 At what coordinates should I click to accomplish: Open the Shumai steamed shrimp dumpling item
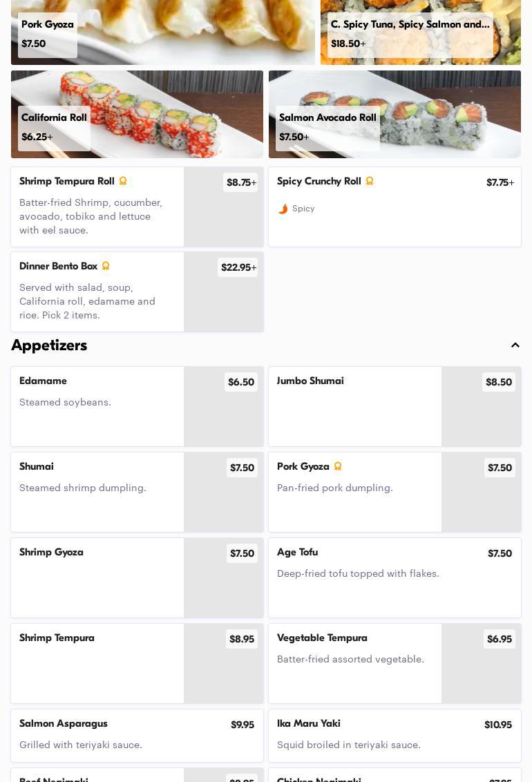[97, 492]
